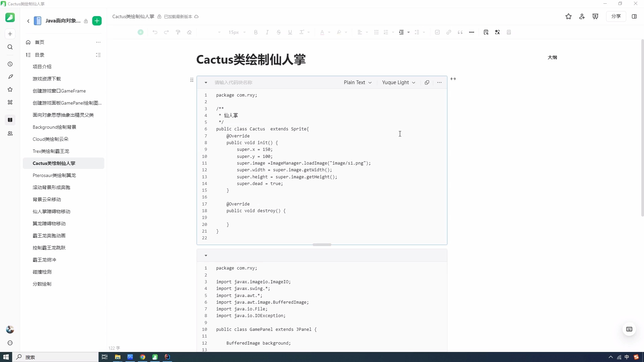Click the 分享 share button

tap(616, 16)
